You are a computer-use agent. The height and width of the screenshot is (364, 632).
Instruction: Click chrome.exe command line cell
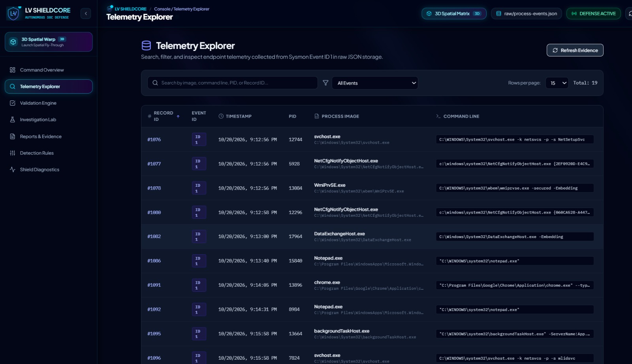coord(514,285)
